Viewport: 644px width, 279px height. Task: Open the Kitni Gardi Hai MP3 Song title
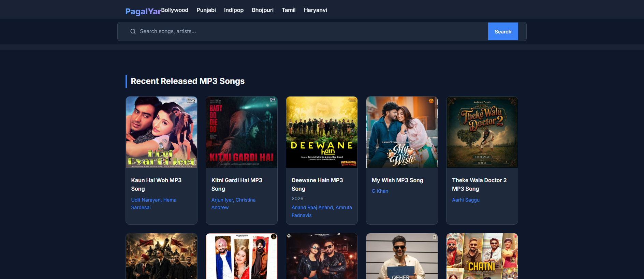[237, 185]
